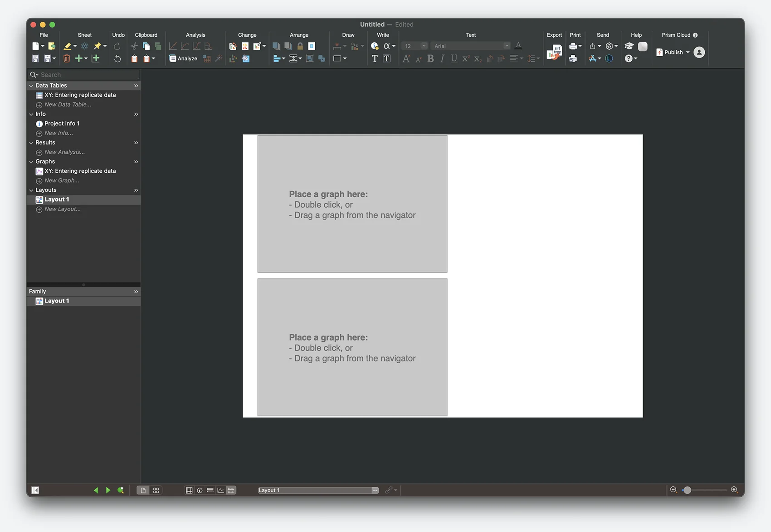Cut selection with scissors icon
The image size is (771, 532).
[x=134, y=46]
